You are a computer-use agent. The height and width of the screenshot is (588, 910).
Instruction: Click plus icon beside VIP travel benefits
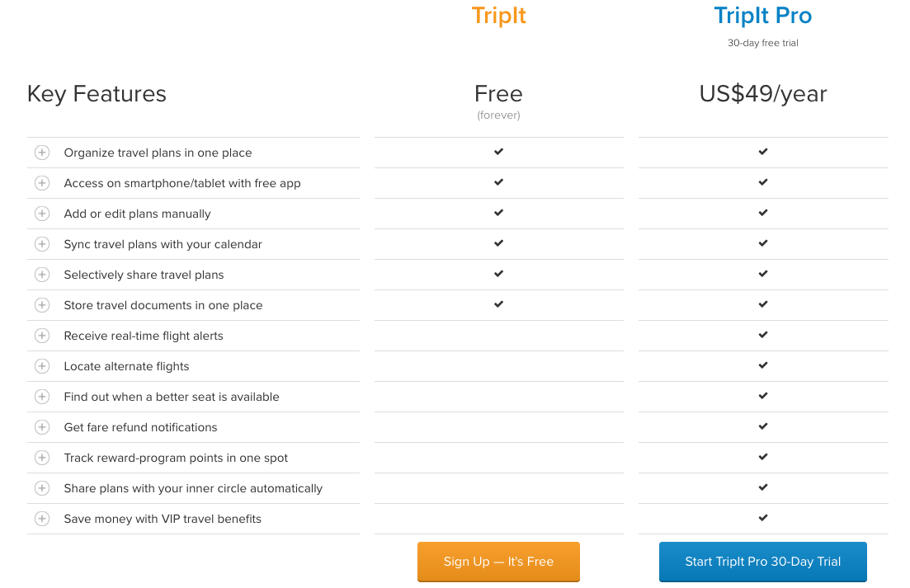click(42, 519)
